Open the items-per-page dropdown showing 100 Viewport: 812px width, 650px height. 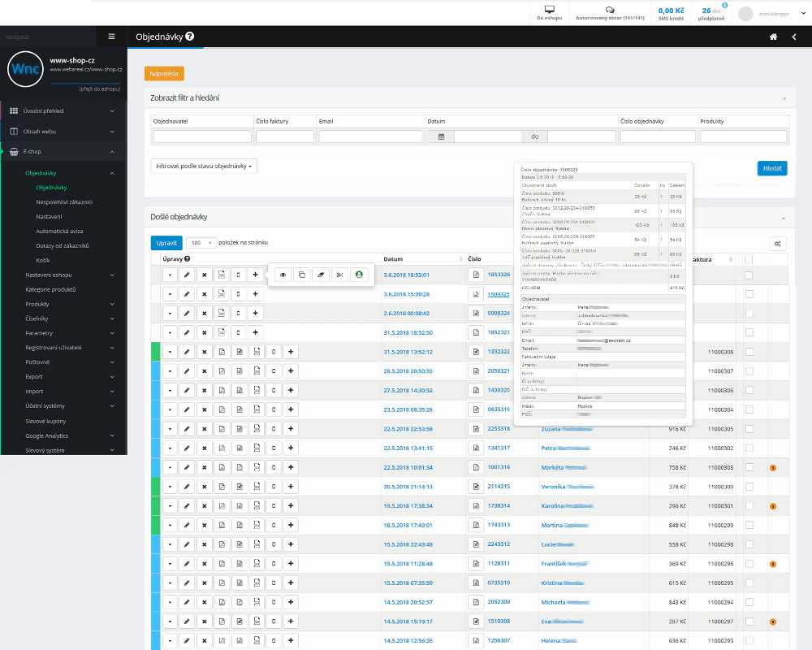point(201,243)
